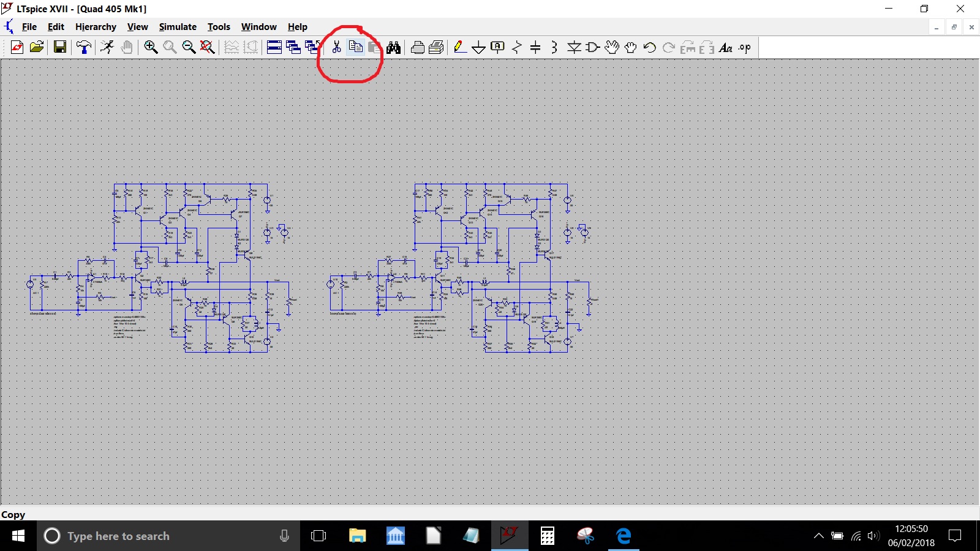Viewport: 980px width, 551px height.
Task: Click the Mirror tool icon
Action: coord(707,47)
